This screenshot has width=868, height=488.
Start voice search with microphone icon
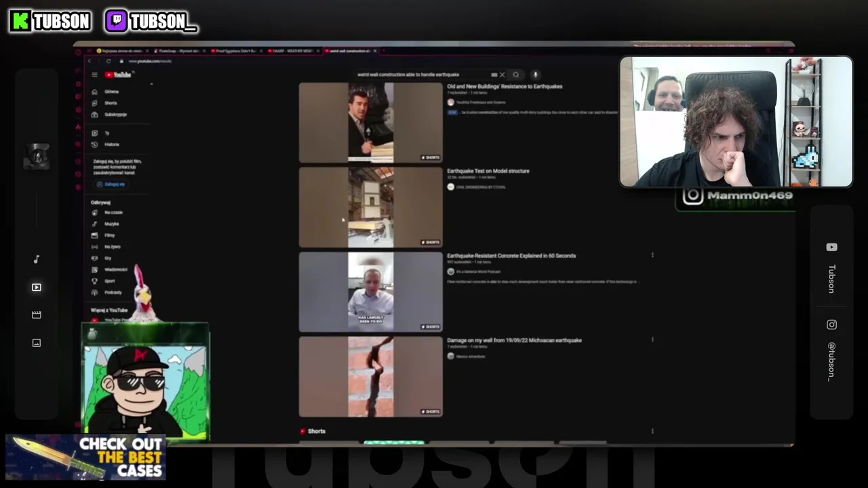click(535, 75)
